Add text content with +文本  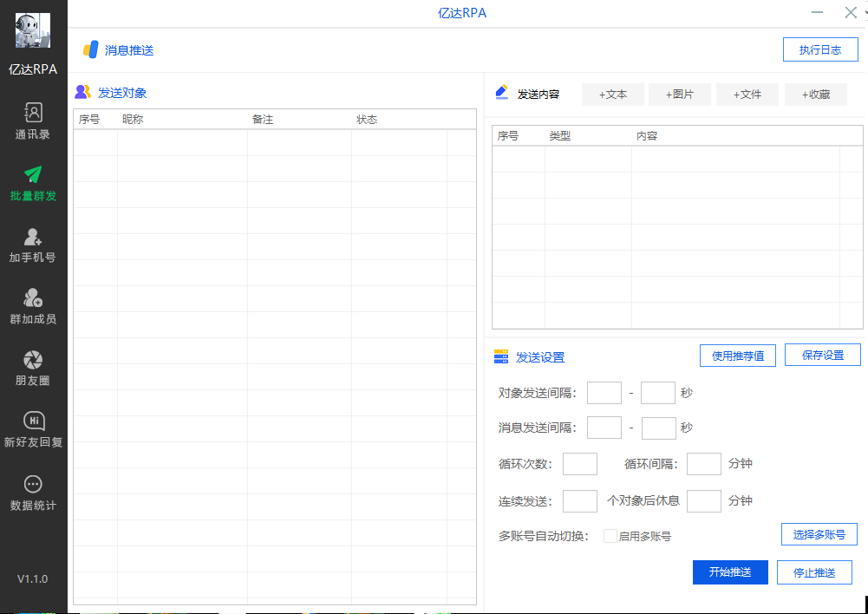pyautogui.click(x=613, y=95)
